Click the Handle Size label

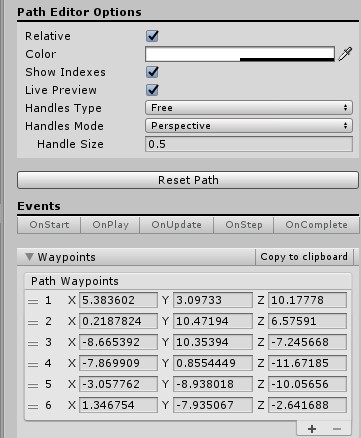tap(70, 144)
